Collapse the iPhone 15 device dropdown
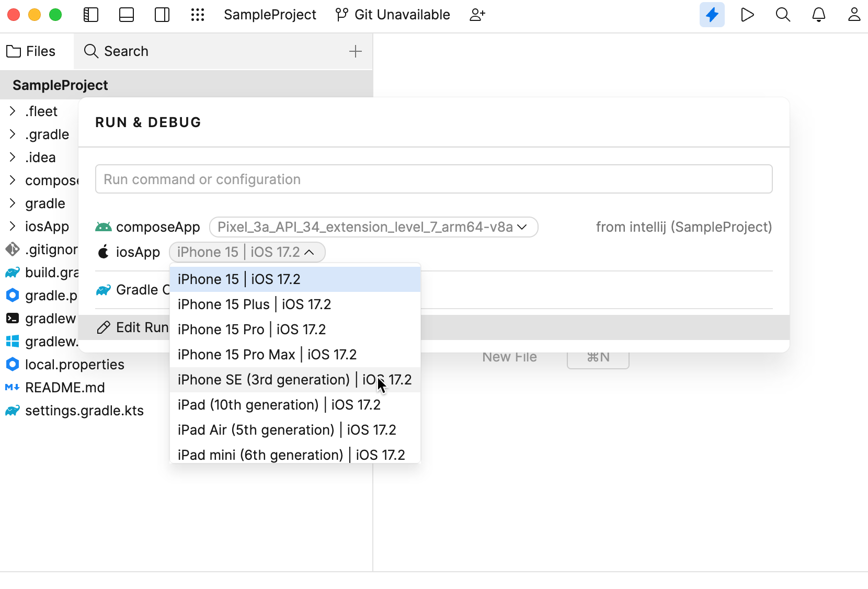868x589 pixels. 247,252
